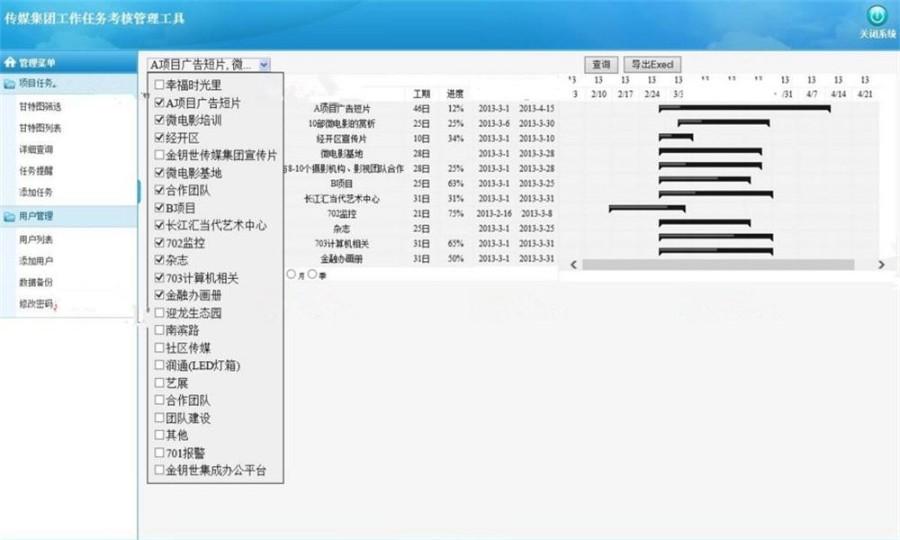Click the 4/14 timeline date header
The height and width of the screenshot is (540, 900).
[x=838, y=94]
